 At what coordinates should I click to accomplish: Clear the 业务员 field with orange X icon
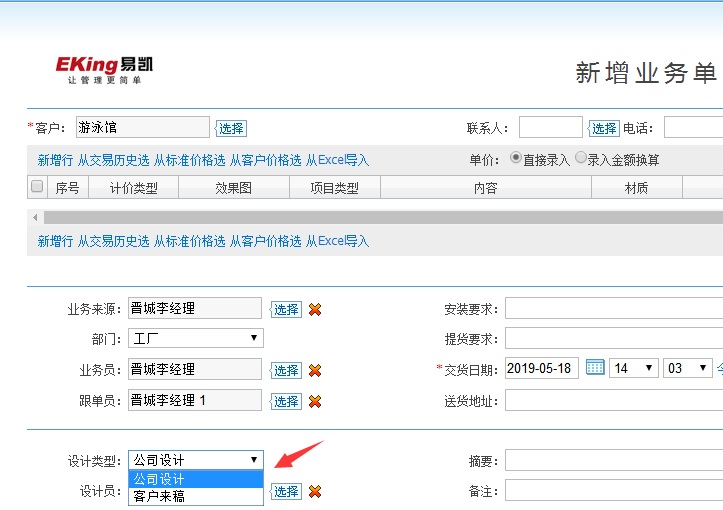point(315,370)
